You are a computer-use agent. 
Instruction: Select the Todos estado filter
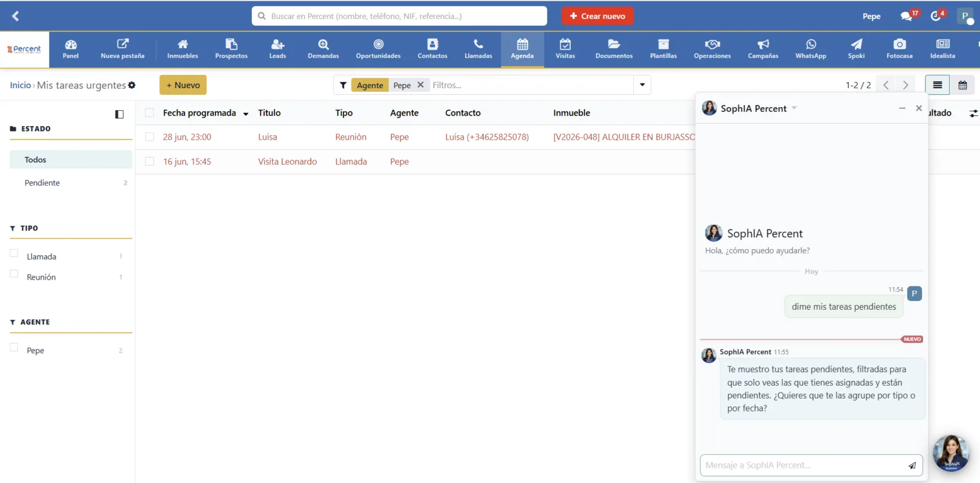pos(71,160)
